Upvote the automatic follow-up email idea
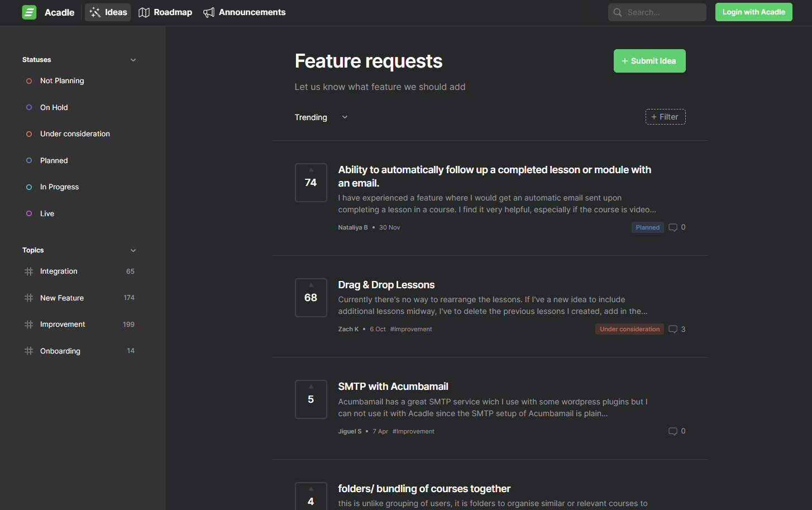This screenshot has width=812, height=510. pos(311,183)
